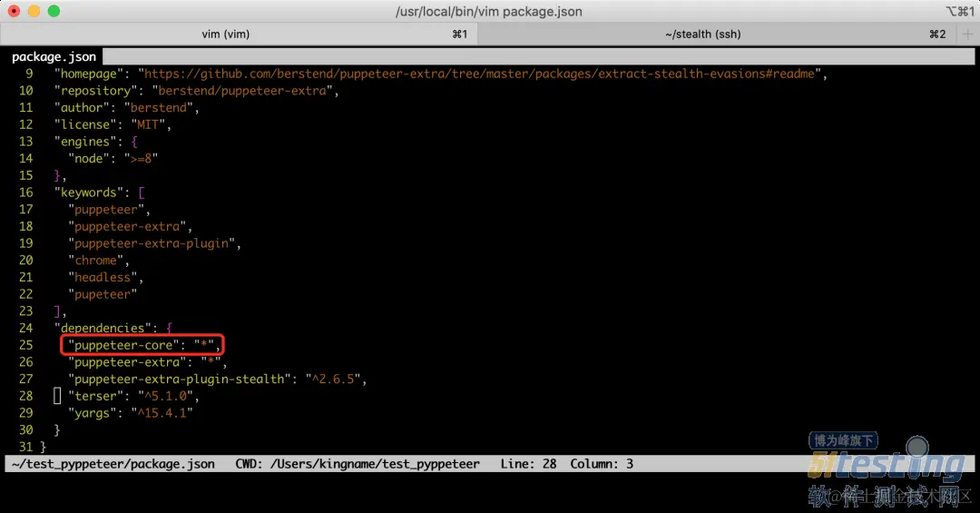Viewport: 980px width, 513px height.
Task: Click the "engines" key on line 13
Action: pyautogui.click(x=85, y=142)
